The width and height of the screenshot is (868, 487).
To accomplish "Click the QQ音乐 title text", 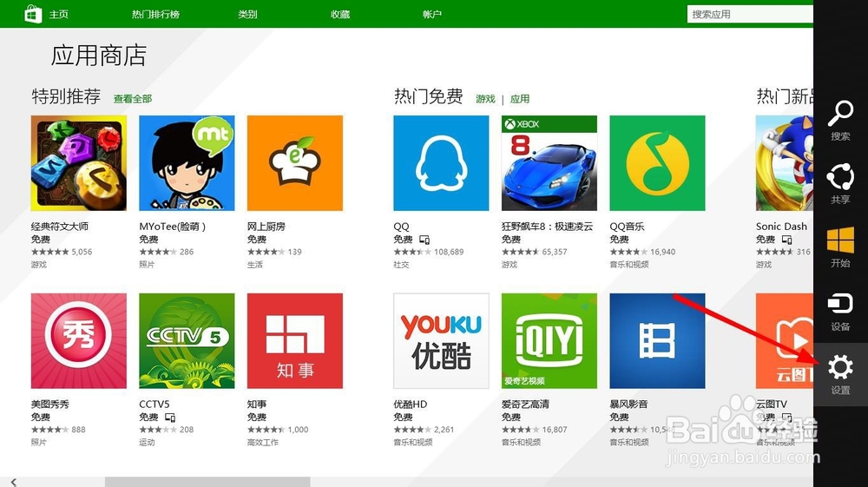I will [x=627, y=227].
